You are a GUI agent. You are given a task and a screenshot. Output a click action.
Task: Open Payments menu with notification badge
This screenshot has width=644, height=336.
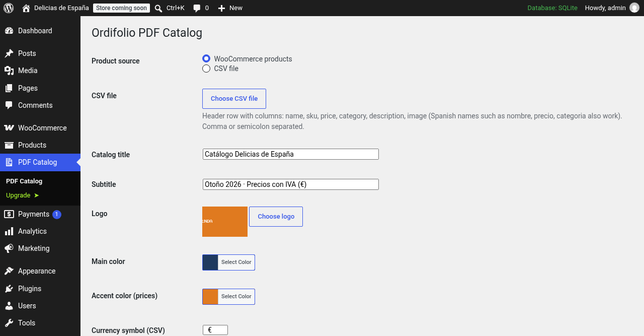(40, 214)
